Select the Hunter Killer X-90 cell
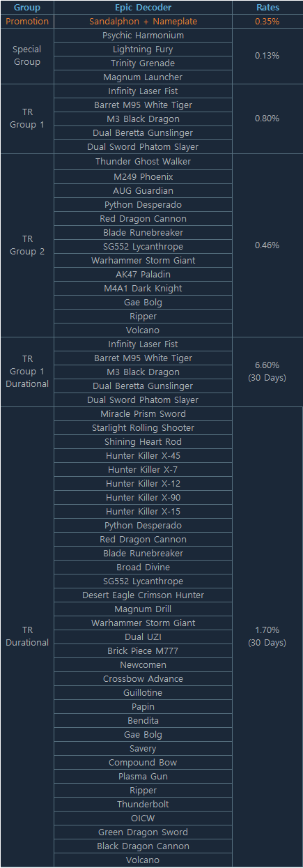 click(143, 498)
